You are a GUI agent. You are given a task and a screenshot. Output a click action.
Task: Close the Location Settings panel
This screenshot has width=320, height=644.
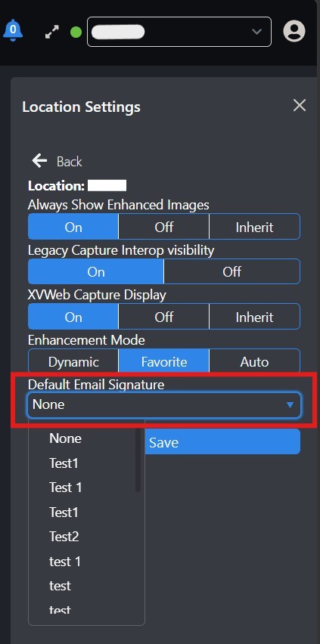pos(300,106)
